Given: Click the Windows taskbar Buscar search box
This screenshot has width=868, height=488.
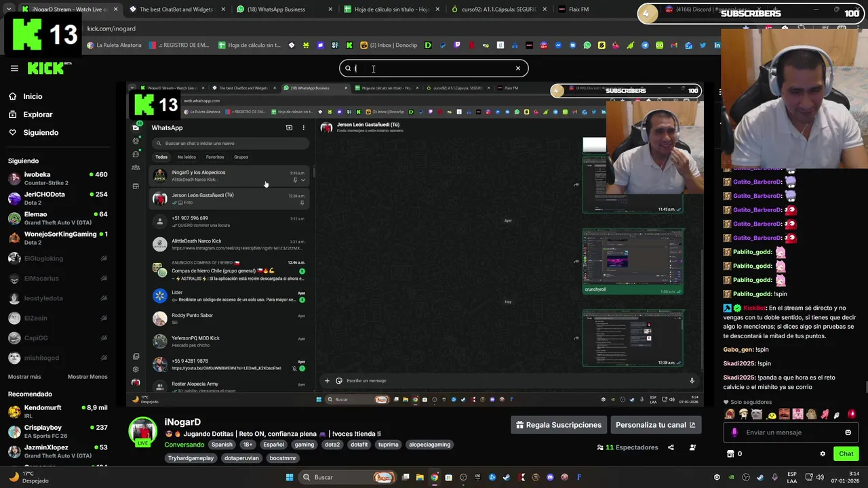Looking at the screenshot, I should point(347,477).
